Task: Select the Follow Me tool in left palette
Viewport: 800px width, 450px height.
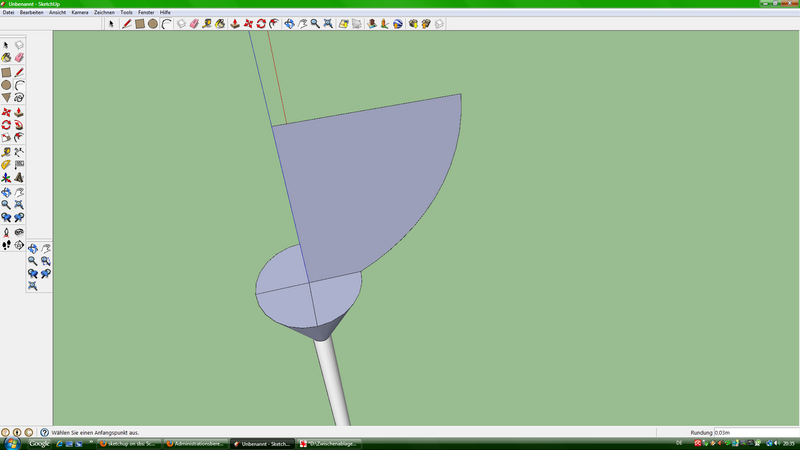Action: pyautogui.click(x=19, y=125)
